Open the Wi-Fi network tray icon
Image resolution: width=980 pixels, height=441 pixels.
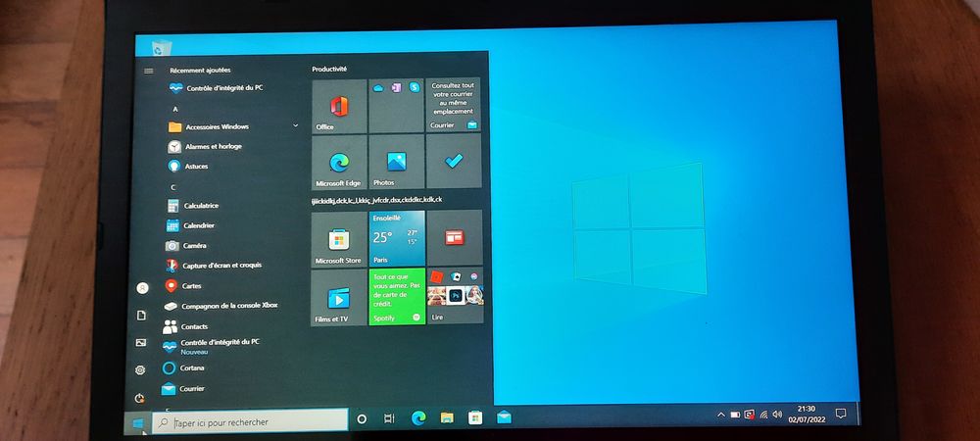(x=763, y=415)
